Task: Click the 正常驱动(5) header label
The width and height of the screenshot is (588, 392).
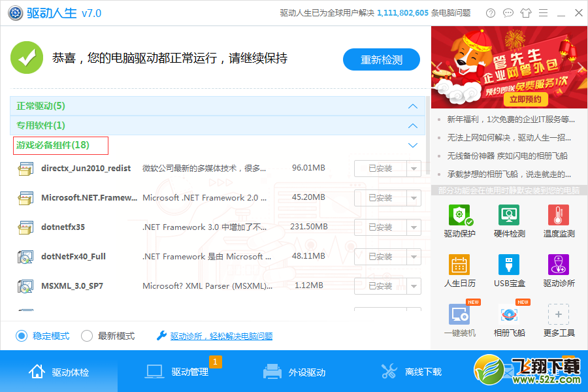Action: (41, 106)
